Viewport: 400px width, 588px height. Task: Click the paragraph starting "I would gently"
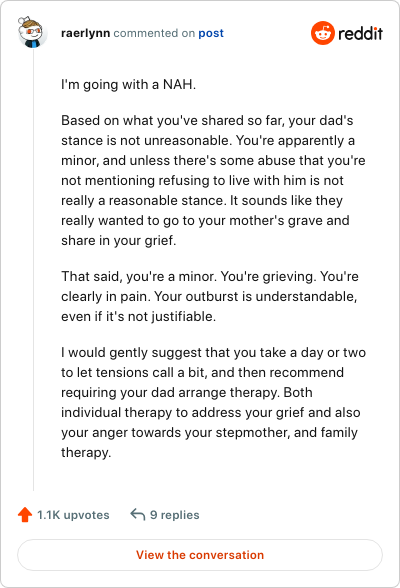(213, 402)
